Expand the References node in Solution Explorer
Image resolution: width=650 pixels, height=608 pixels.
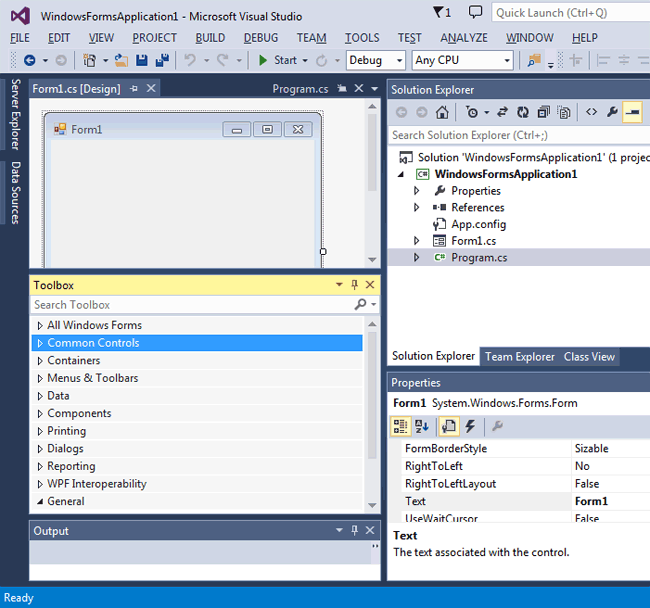pyautogui.click(x=417, y=207)
